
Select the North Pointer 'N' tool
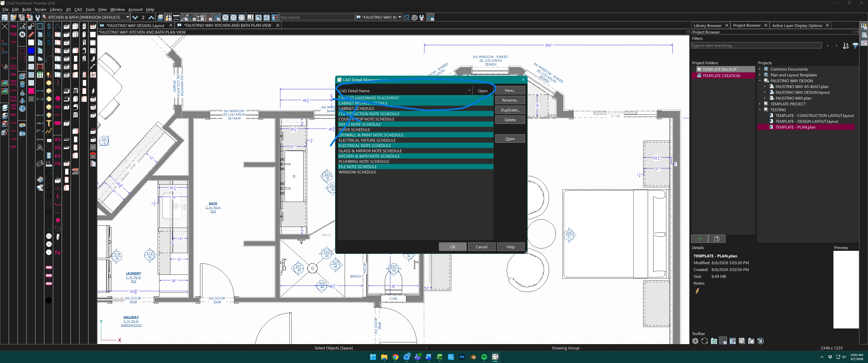(x=22, y=34)
